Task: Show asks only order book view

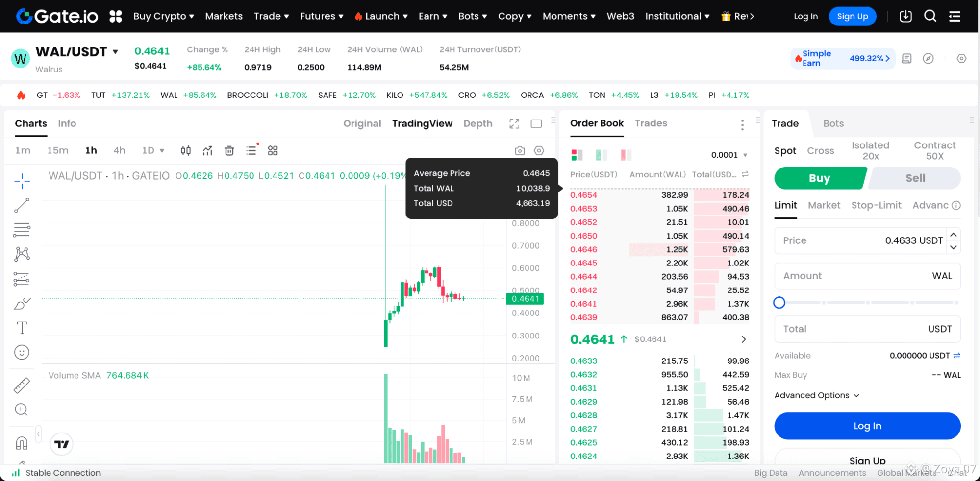Action: (626, 155)
